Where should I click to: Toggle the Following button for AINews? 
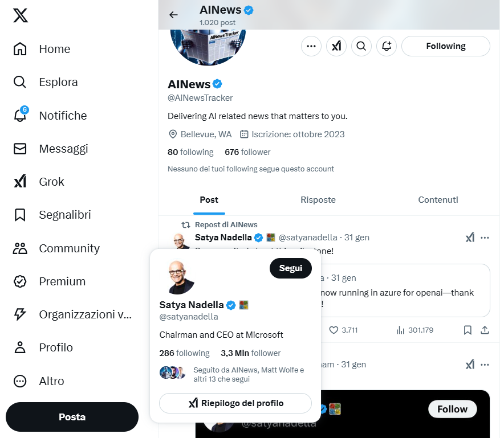(x=446, y=46)
